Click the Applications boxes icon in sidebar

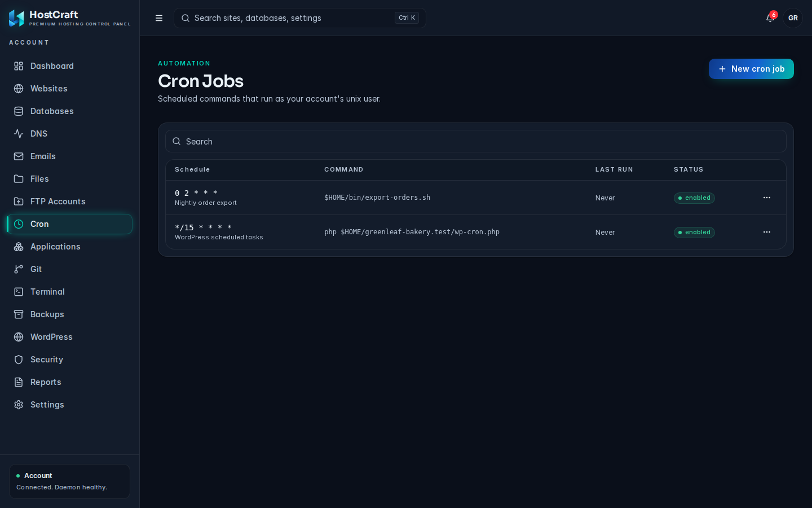coord(19,247)
